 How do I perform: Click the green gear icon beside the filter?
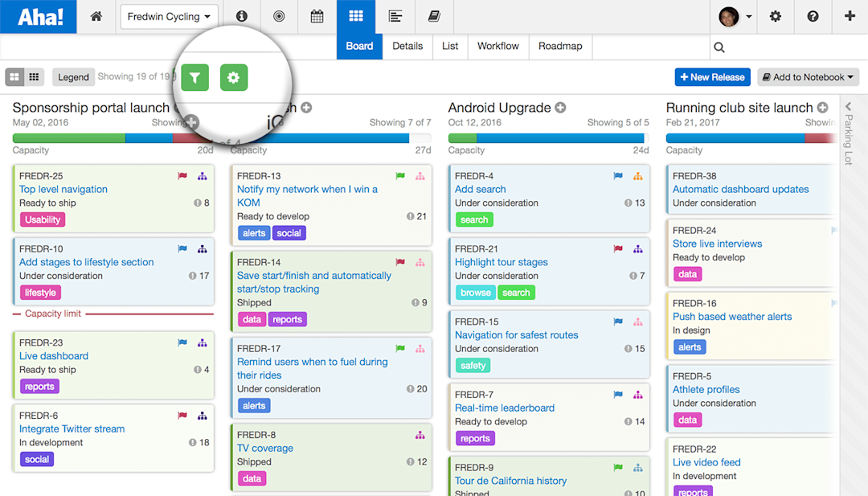(234, 77)
